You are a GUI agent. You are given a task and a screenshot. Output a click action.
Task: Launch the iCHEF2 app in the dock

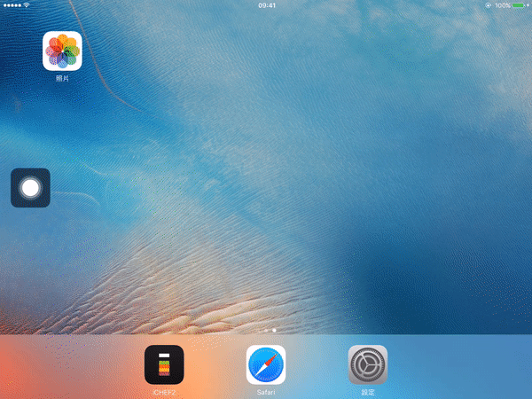pos(164,364)
